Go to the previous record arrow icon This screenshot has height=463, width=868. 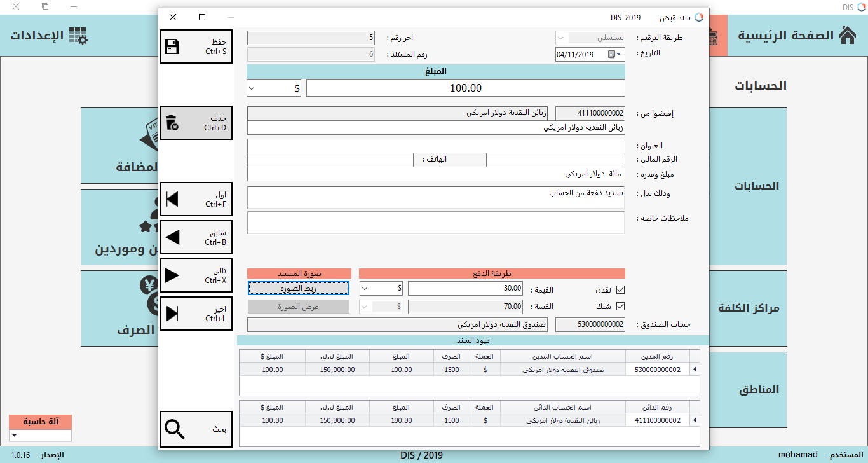tap(172, 237)
